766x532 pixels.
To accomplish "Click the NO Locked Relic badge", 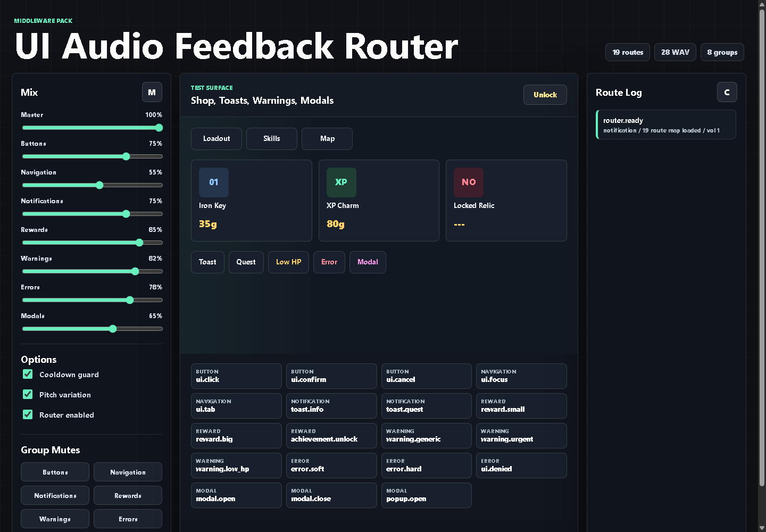I will (469, 182).
